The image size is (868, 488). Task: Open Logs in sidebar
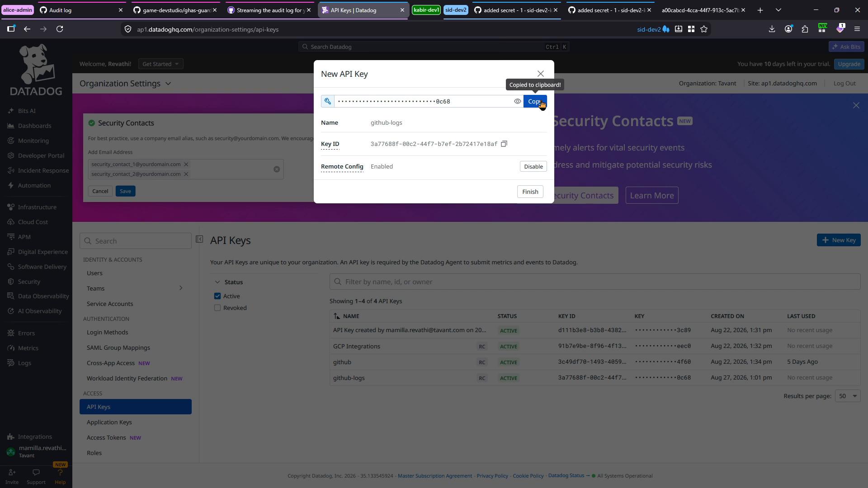coord(24,363)
